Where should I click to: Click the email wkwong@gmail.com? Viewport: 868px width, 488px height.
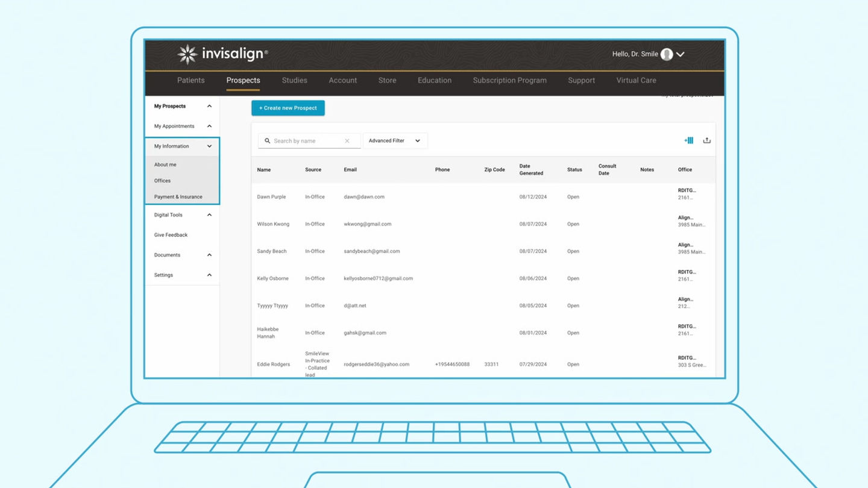point(368,224)
